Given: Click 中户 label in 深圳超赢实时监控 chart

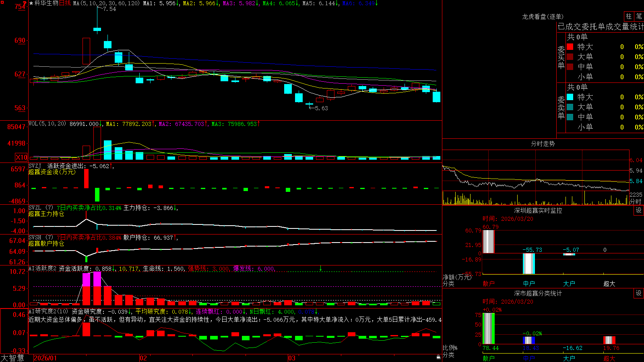Looking at the screenshot, I should [x=529, y=284].
